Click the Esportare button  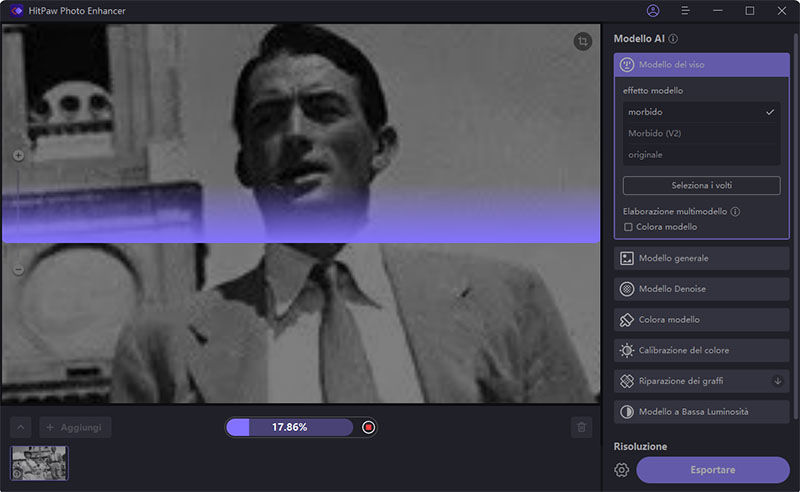pyautogui.click(x=713, y=470)
